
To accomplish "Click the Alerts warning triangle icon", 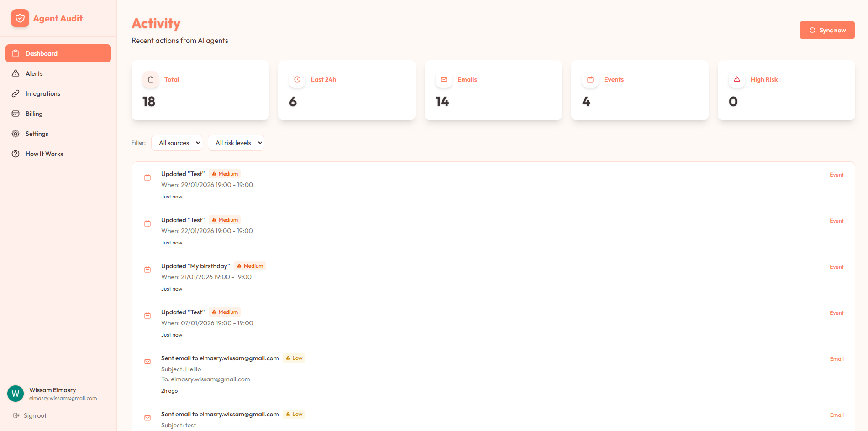I will (x=16, y=73).
